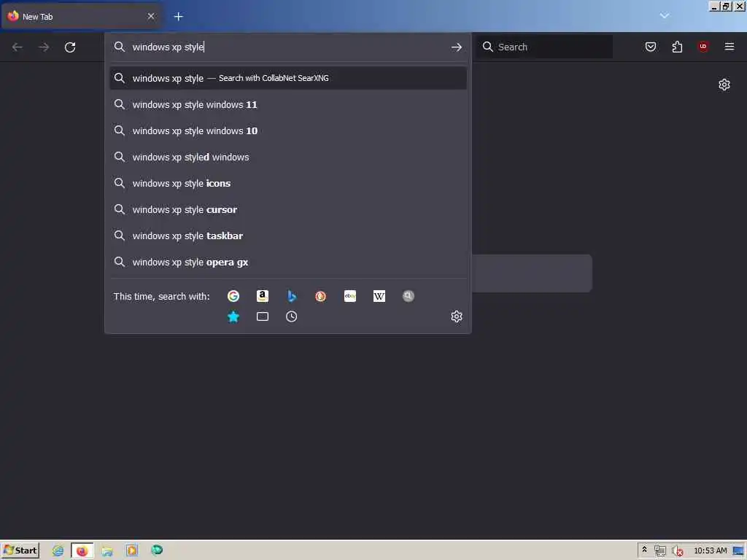Choose suggestion 'windows xp style opera gx'

click(x=287, y=262)
